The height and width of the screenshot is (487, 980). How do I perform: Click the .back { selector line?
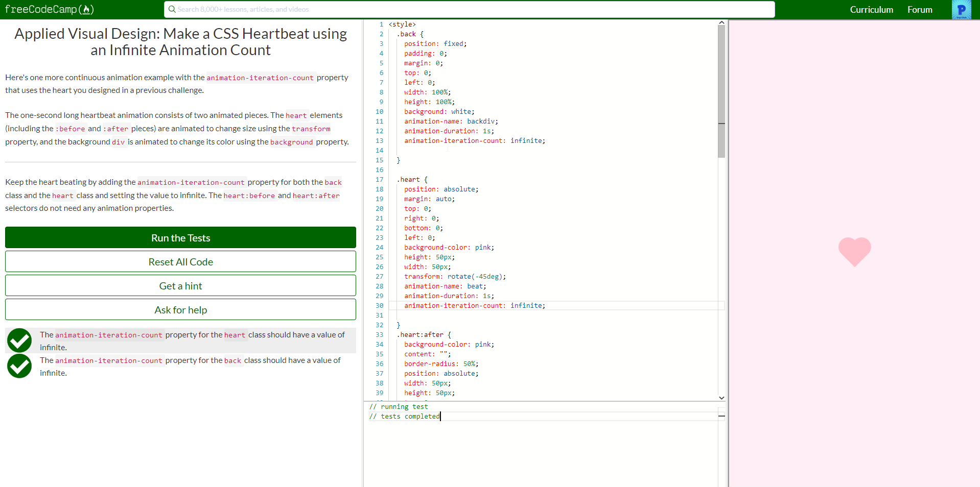(410, 34)
